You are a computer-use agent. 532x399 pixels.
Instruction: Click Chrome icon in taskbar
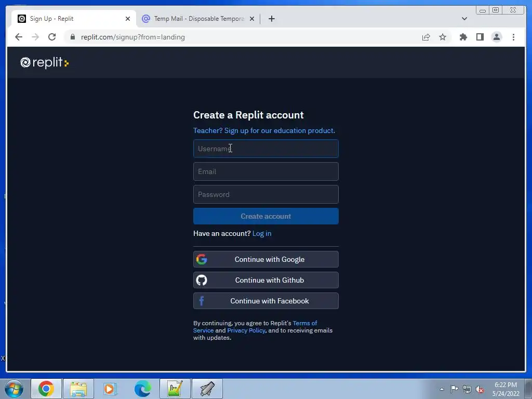46,389
